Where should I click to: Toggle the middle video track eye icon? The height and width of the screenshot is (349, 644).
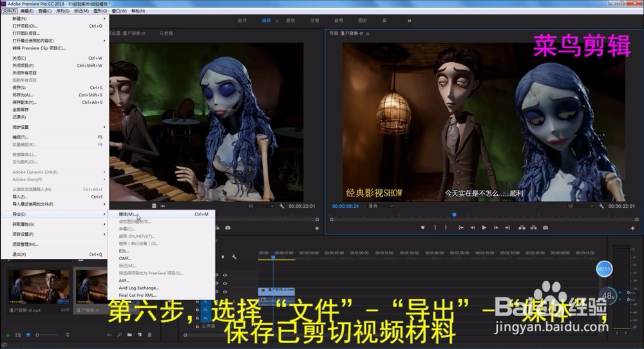coord(225,283)
